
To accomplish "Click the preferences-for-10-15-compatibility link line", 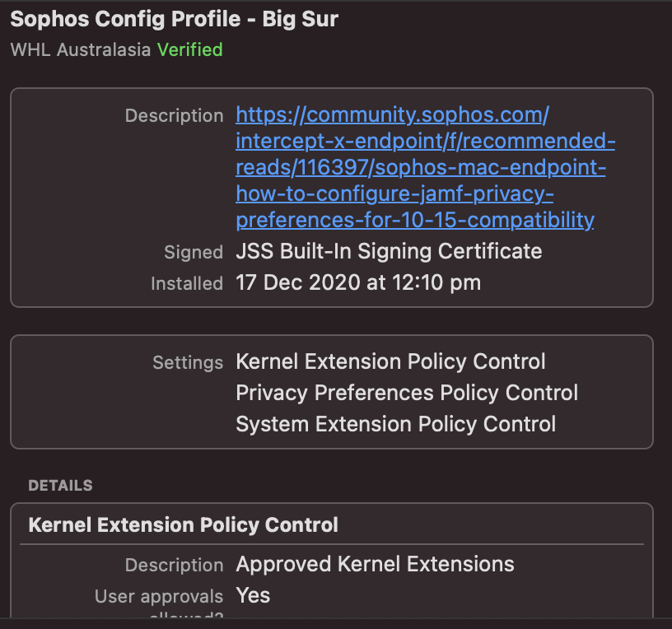I will coord(415,220).
